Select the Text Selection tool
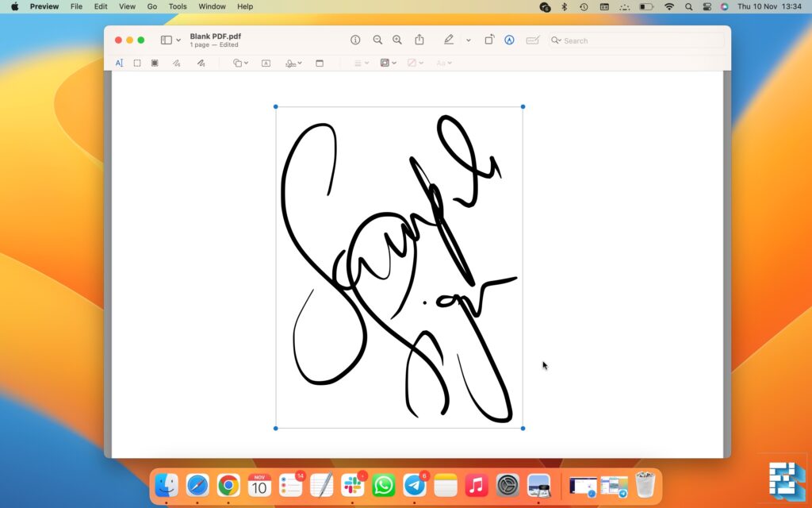Screen dimensions: 812x508 120,63
